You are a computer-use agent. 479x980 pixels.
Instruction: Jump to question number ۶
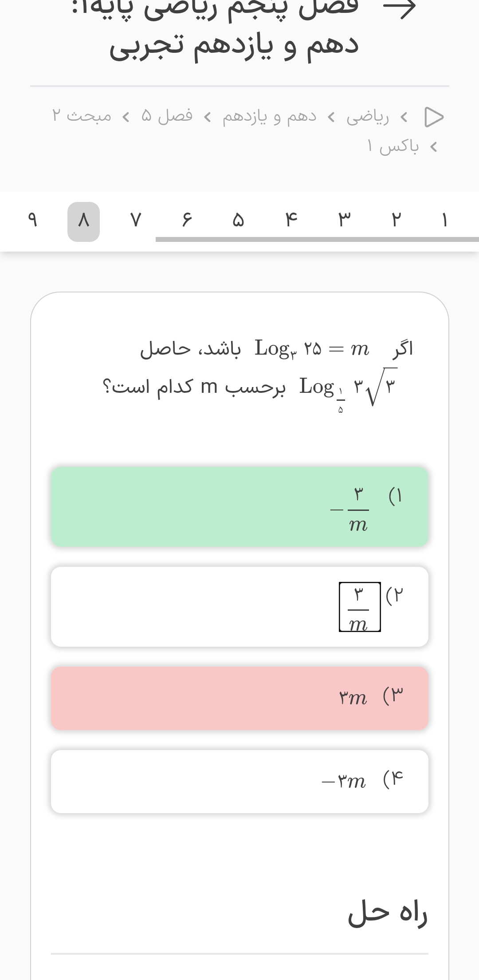188,221
